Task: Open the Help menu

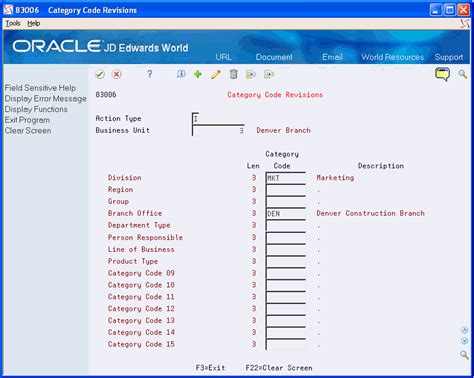Action: click(x=34, y=23)
